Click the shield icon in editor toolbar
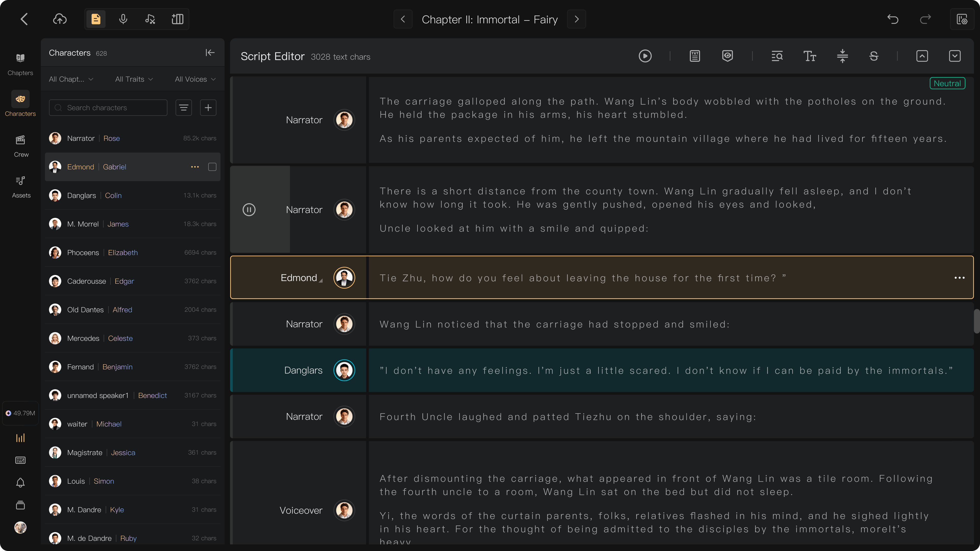Image resolution: width=980 pixels, height=551 pixels. coord(727,56)
